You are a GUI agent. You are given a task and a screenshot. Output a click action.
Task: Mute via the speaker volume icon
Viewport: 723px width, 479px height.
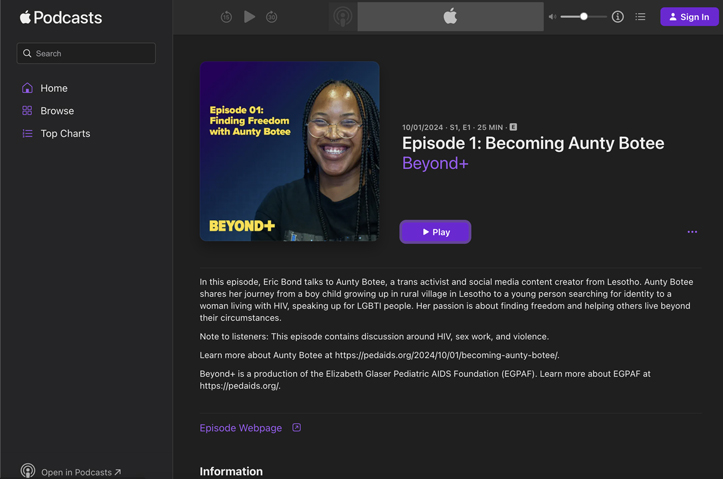[552, 17]
